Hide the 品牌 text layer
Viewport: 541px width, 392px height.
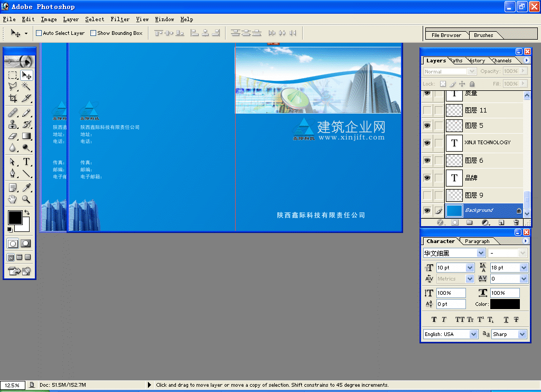tap(427, 178)
